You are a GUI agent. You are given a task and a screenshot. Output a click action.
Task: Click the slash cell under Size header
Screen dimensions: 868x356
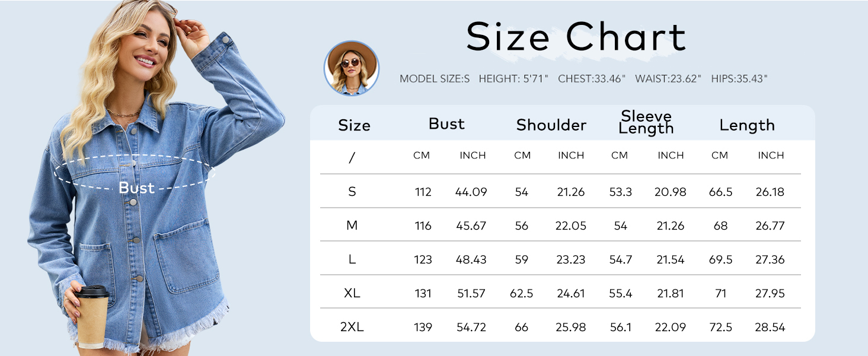352,157
